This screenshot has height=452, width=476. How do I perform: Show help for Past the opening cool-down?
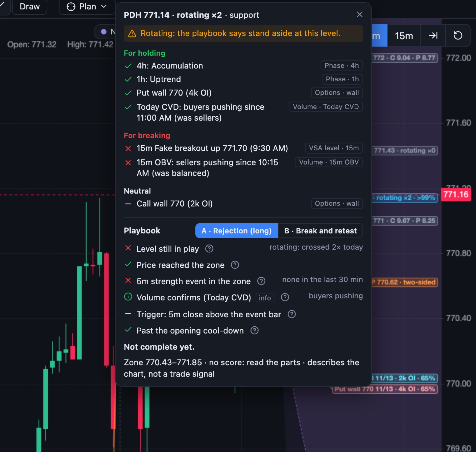click(254, 331)
